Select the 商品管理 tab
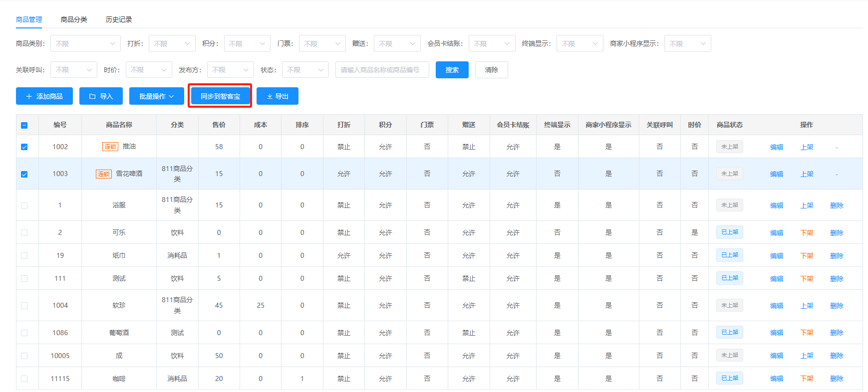This screenshot has height=392, width=868. (x=29, y=19)
